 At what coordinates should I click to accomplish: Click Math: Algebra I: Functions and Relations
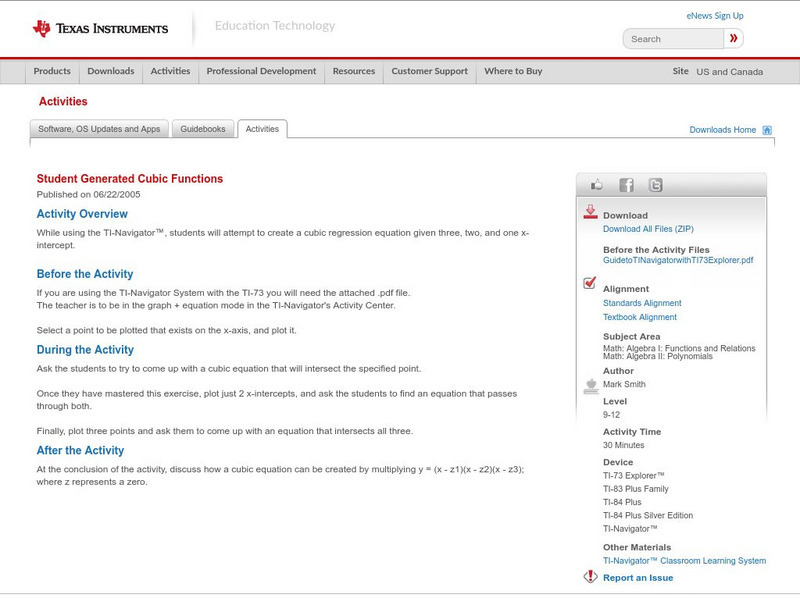(679, 348)
